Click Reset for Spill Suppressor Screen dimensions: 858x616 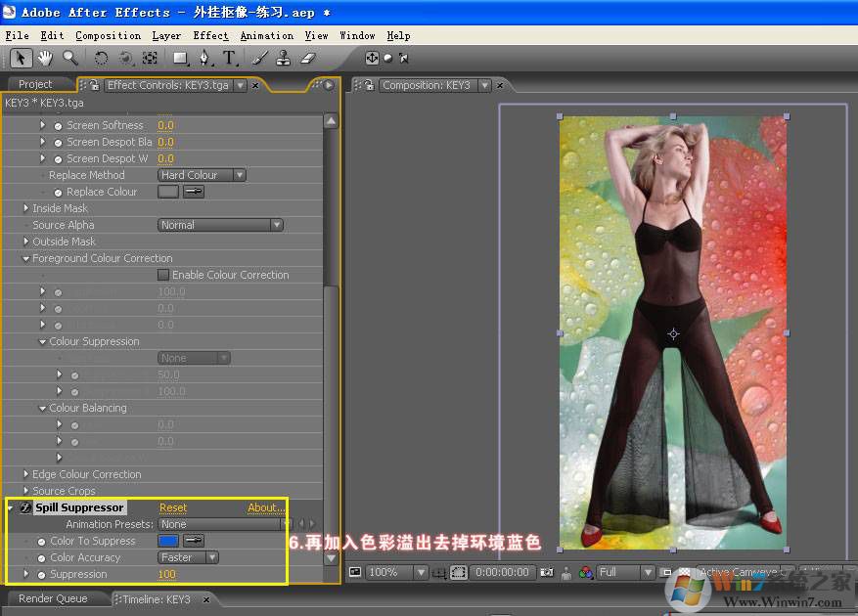pyautogui.click(x=173, y=507)
